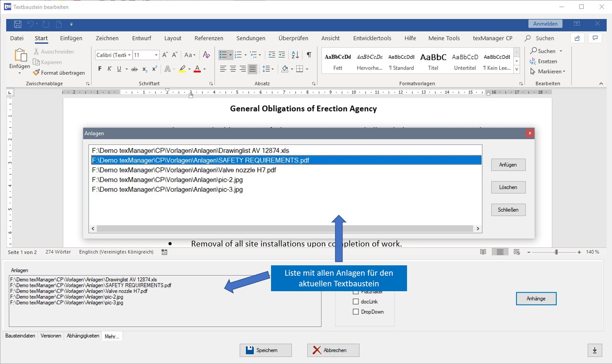Image resolution: width=612 pixels, height=364 pixels.
Task: Open the Datei menu
Action: [17, 38]
